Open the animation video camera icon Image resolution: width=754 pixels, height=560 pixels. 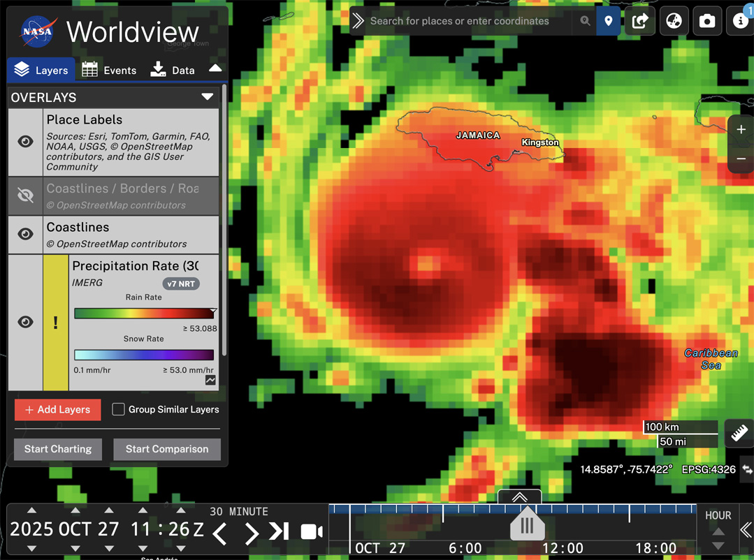point(312,531)
